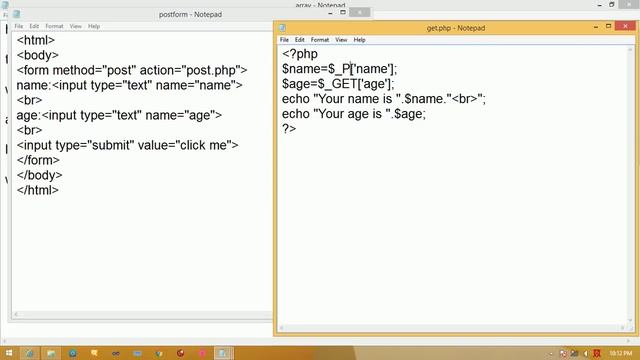Open Format menu in postform Notepad
The width and height of the screenshot is (640, 360).
[54, 26]
